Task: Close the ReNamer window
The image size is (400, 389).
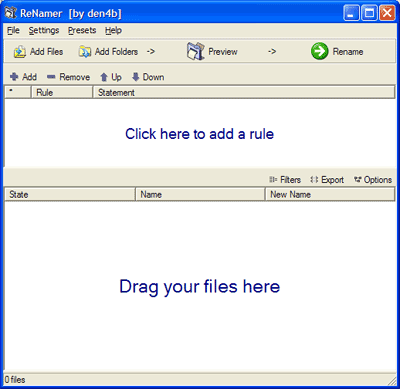Action: [387, 13]
